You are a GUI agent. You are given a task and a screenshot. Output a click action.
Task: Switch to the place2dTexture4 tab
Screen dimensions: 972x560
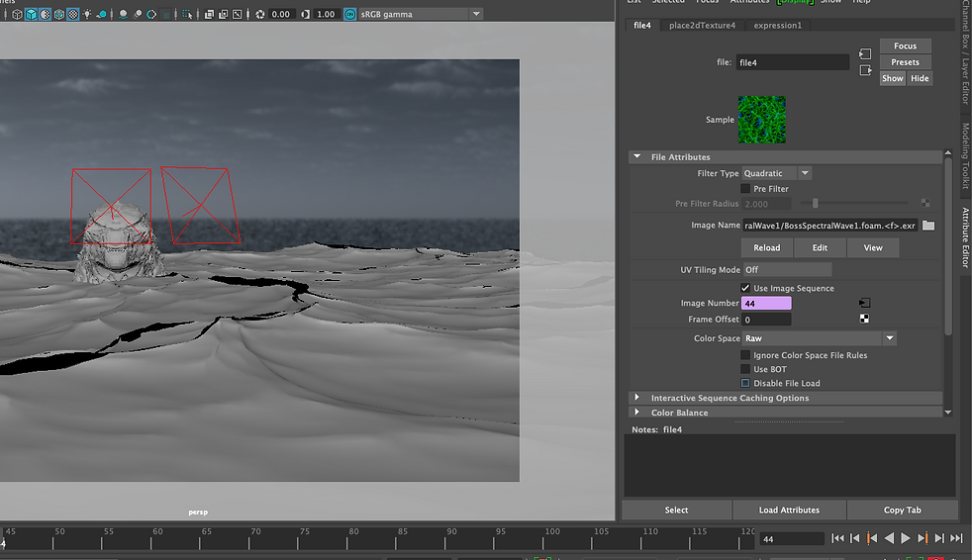[x=702, y=26]
